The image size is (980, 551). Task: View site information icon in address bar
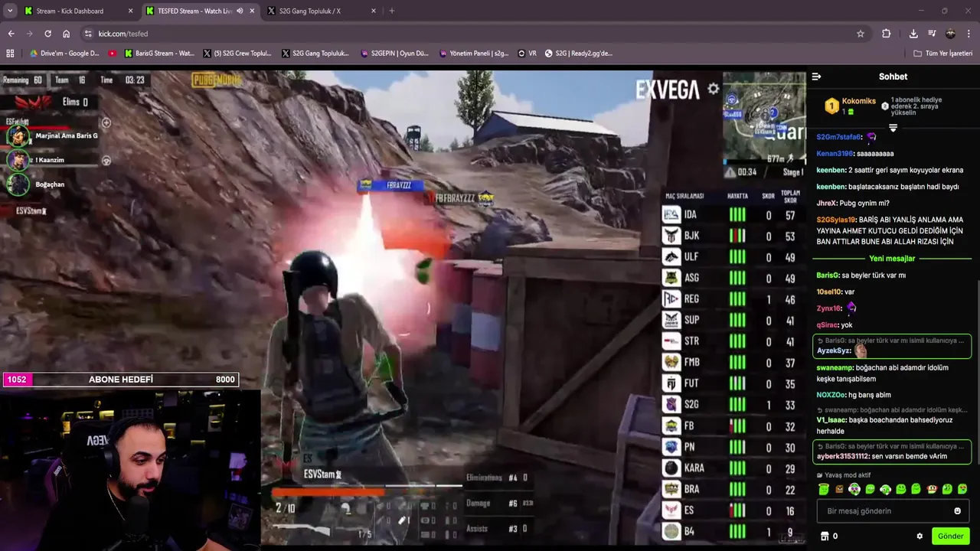pos(88,34)
